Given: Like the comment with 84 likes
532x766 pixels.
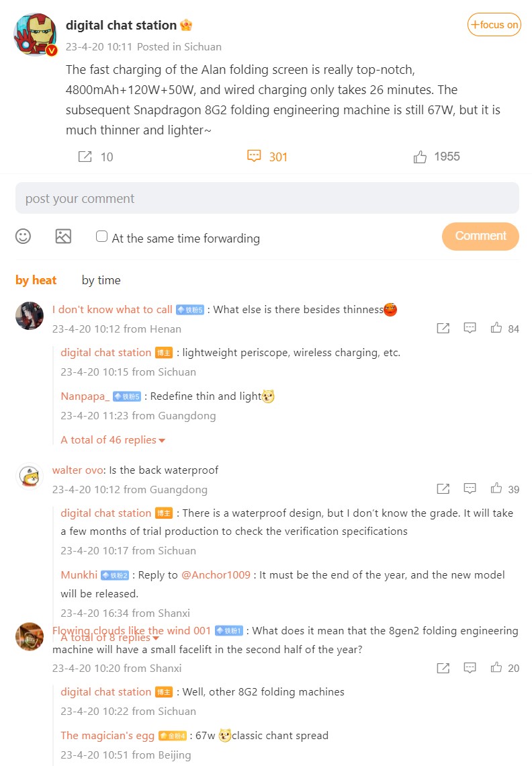Looking at the screenshot, I should tap(496, 328).
